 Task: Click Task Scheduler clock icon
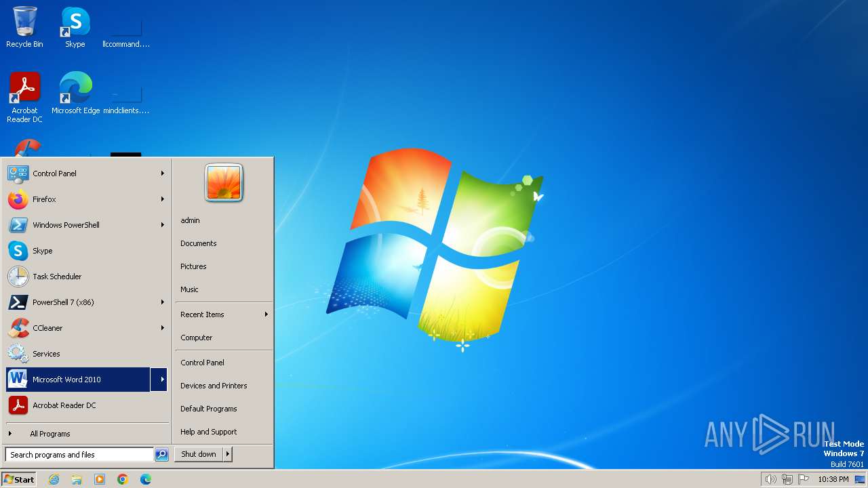click(18, 277)
